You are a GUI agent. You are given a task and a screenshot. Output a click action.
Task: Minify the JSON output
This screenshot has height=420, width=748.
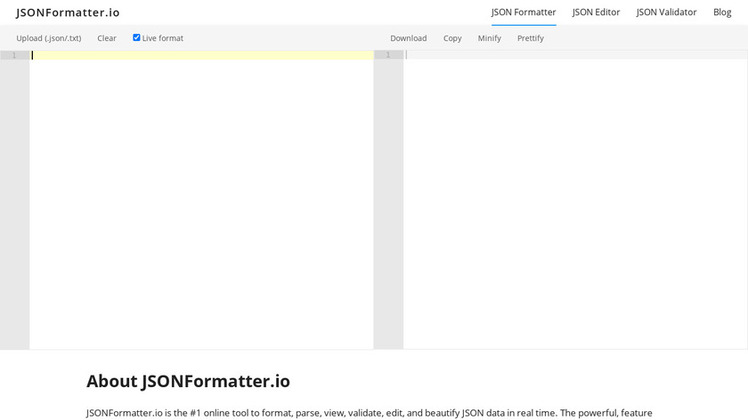[489, 38]
